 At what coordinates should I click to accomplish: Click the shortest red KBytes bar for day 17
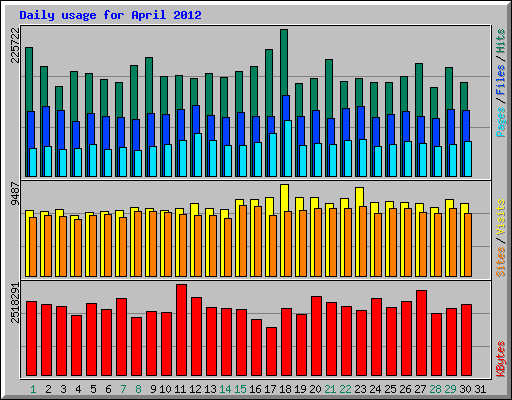tap(271, 352)
